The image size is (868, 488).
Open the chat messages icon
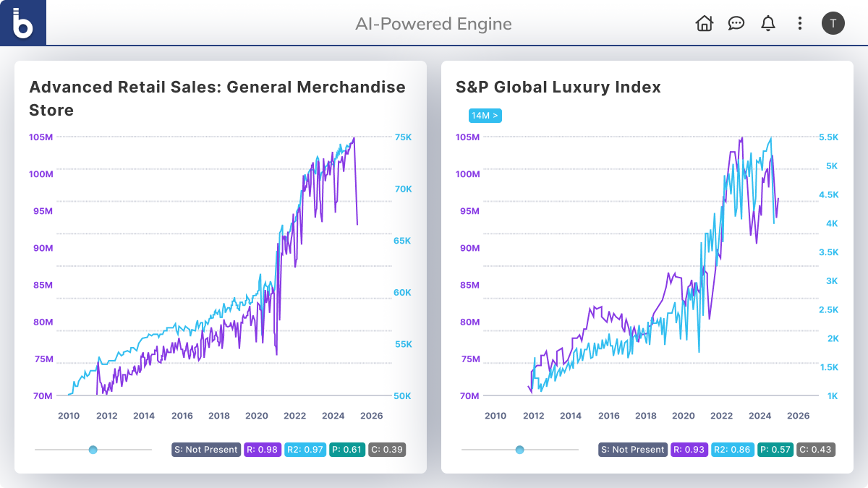[736, 23]
